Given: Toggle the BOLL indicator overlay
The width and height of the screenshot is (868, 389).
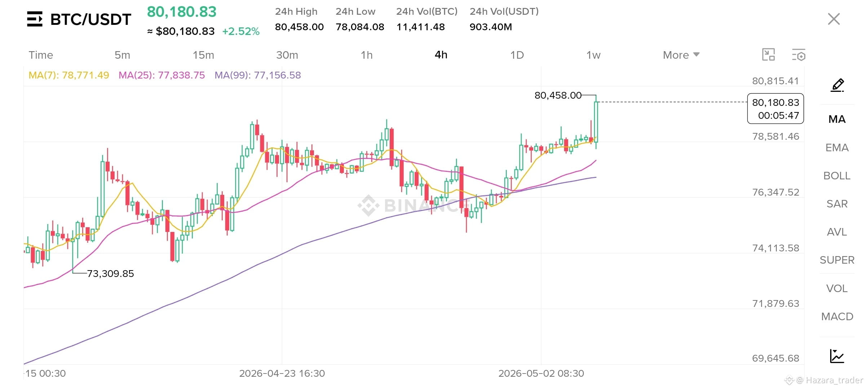Looking at the screenshot, I should [837, 176].
